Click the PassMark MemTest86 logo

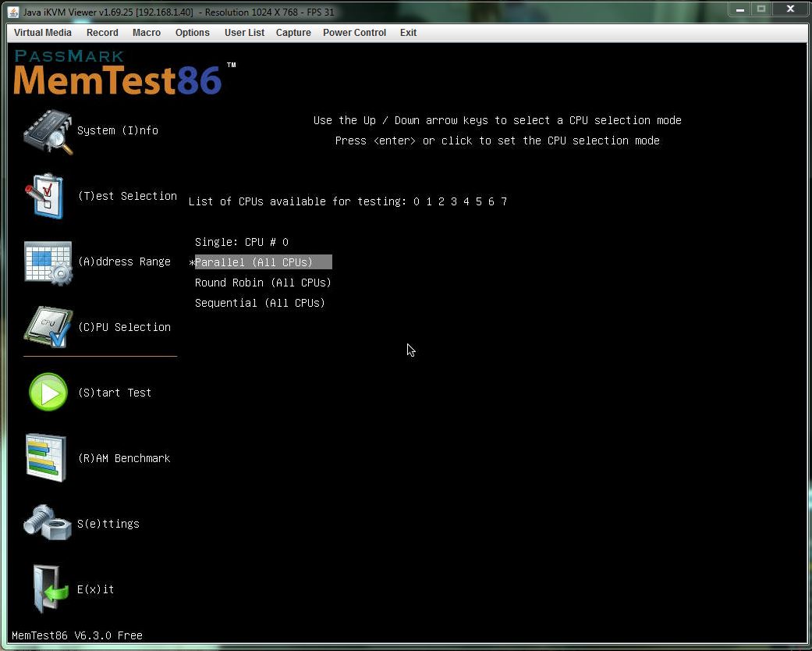(124, 73)
